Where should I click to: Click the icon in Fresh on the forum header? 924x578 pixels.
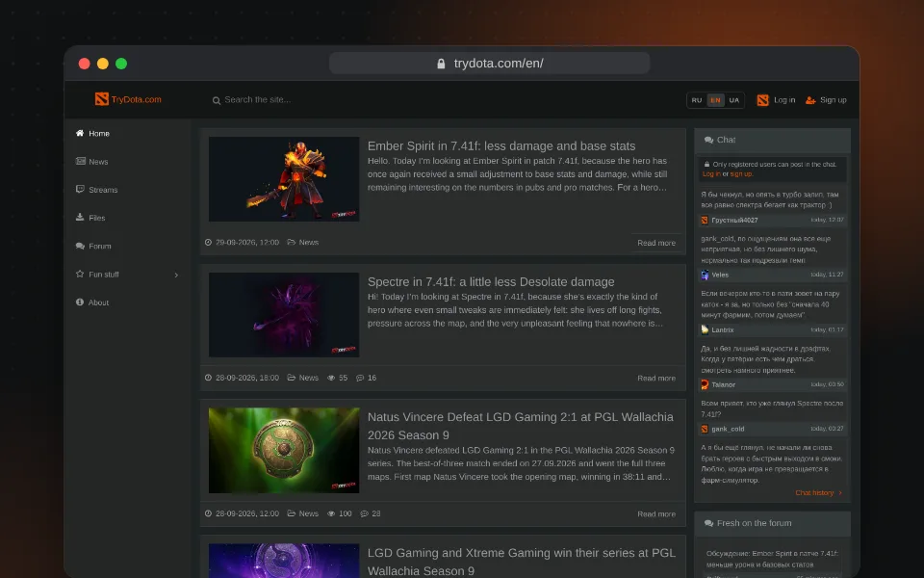pyautogui.click(x=709, y=523)
